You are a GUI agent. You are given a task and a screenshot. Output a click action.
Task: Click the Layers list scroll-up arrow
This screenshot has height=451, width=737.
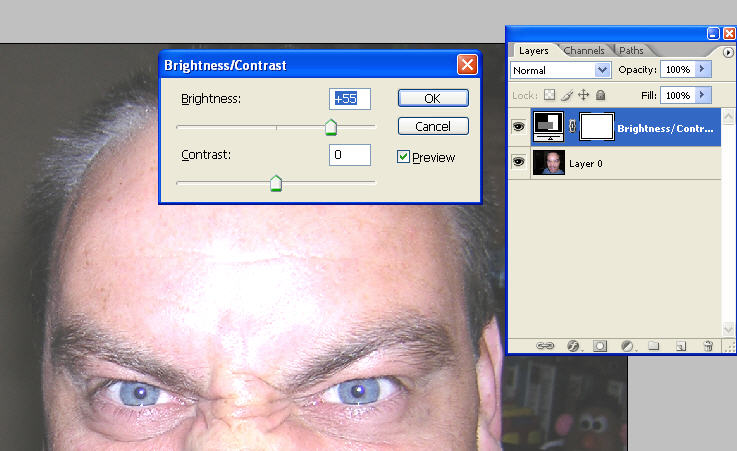tap(728, 116)
